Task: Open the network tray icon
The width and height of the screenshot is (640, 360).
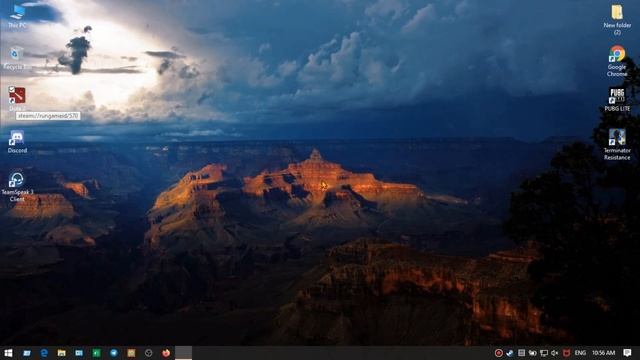Action: click(x=544, y=353)
